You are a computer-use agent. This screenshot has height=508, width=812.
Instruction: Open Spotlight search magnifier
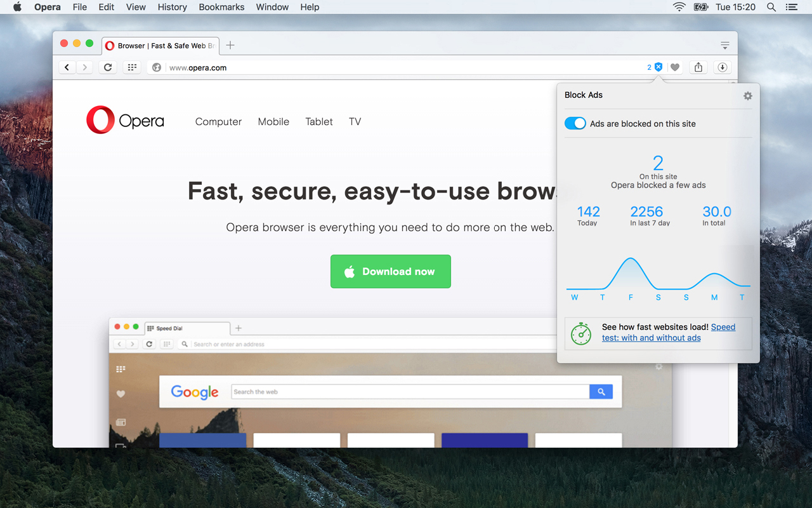[771, 7]
